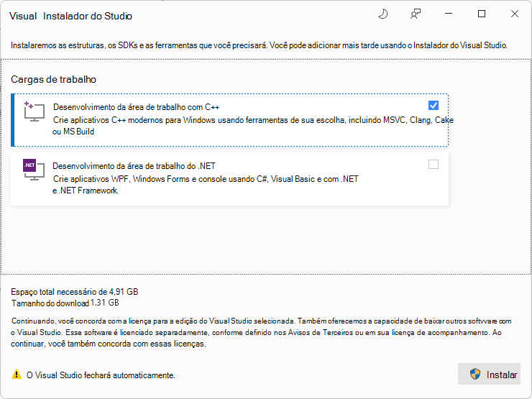This screenshot has width=532, height=399.
Task: Toggle the dark theme moon icon
Action: click(383, 14)
